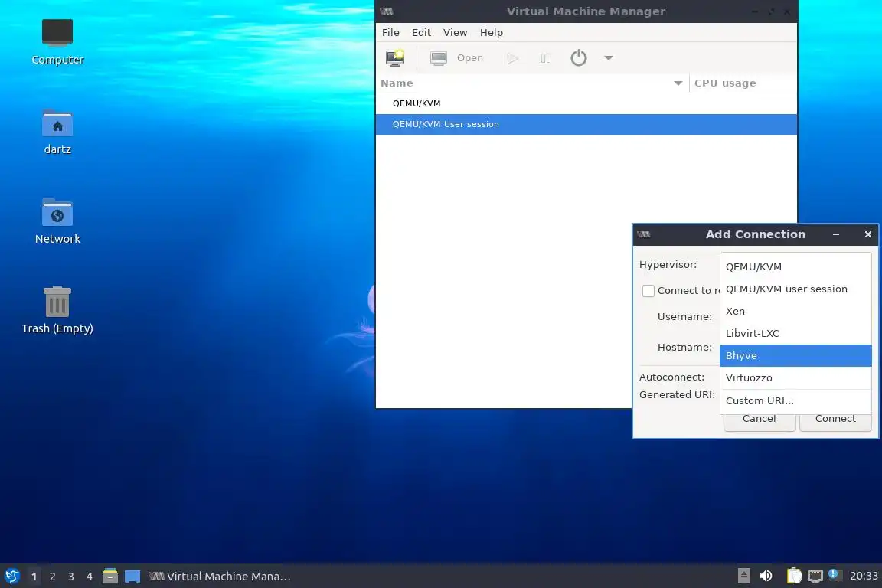Open the clipboard manager tray icon
882x588 pixels.
pos(794,576)
